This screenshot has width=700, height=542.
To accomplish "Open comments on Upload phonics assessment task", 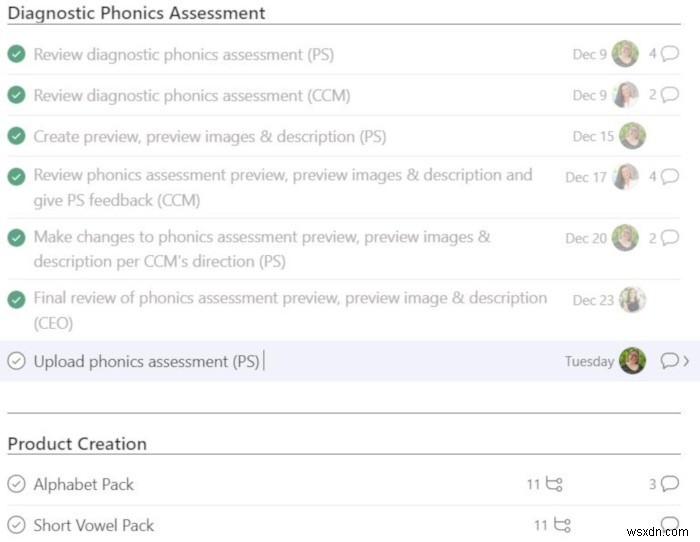I will click(669, 361).
